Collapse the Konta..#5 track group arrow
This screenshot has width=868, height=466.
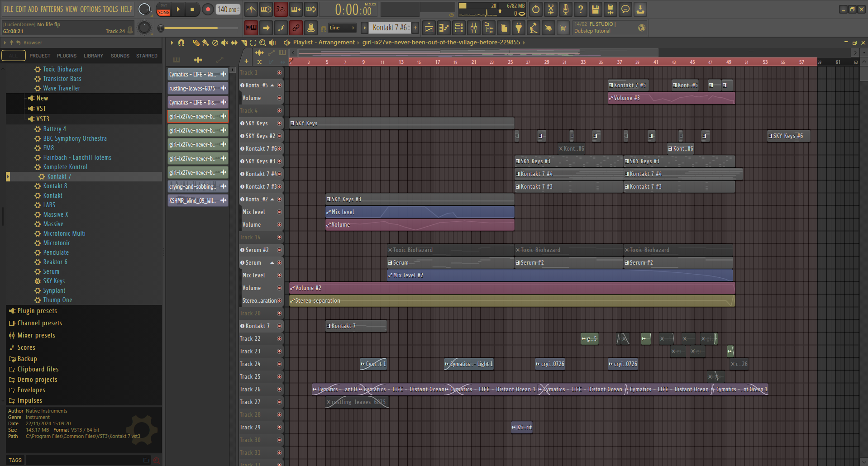pos(272,85)
